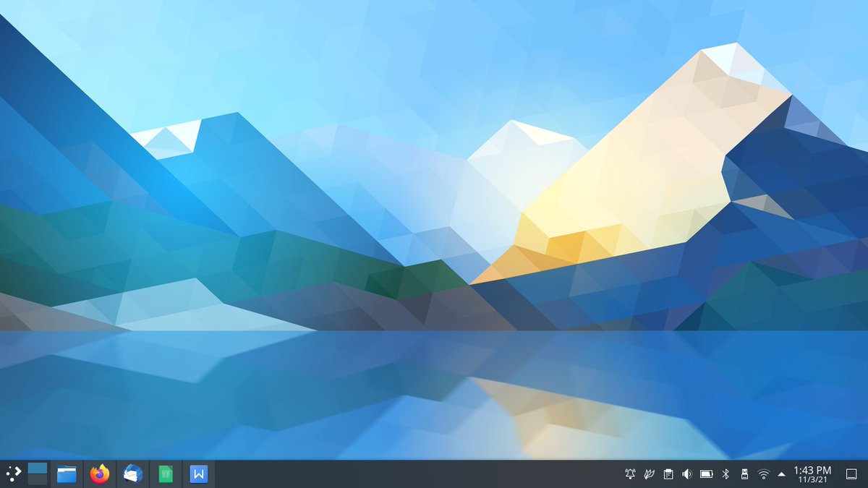Switch to the top virtual desktop in pager
The height and width of the screenshot is (488, 868).
click(38, 468)
